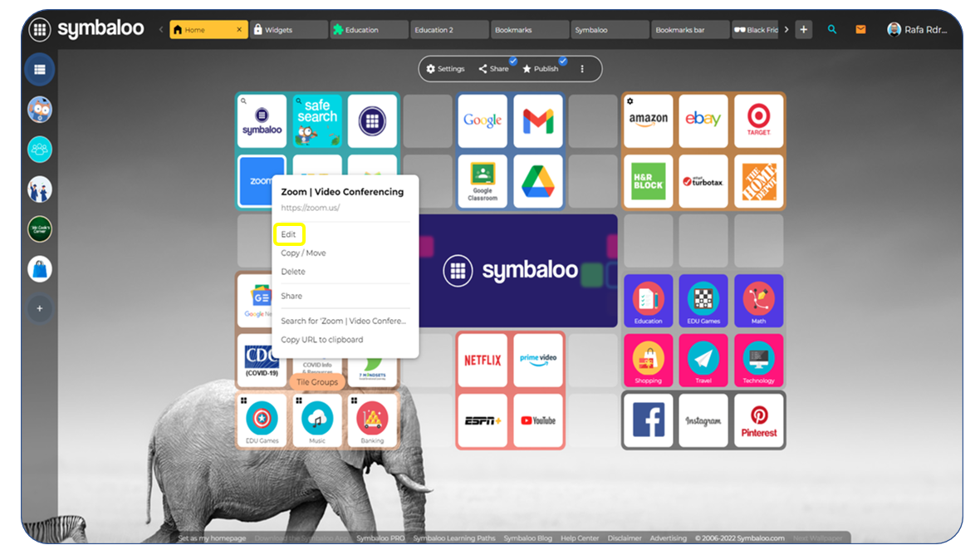
Task: Open the eBay tile
Action: [x=703, y=121]
